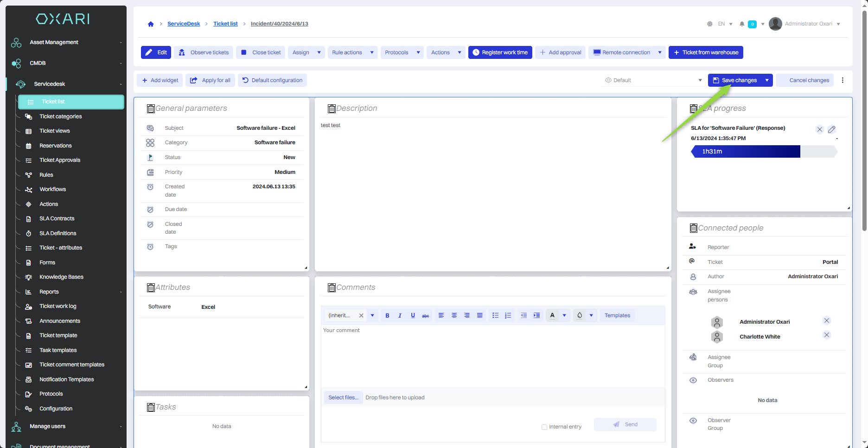The height and width of the screenshot is (448, 868).
Task: Delete the General parameters widget via trash icon
Action: tap(151, 109)
